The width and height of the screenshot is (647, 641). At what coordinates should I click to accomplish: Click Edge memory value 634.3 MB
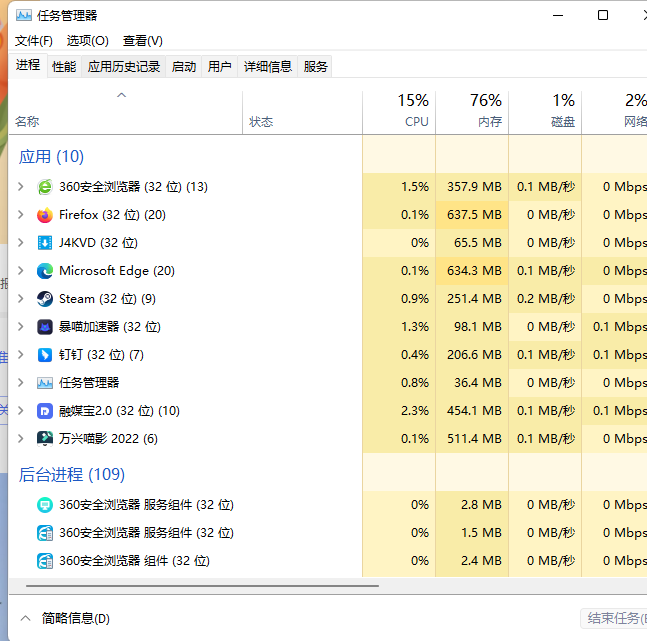(474, 271)
